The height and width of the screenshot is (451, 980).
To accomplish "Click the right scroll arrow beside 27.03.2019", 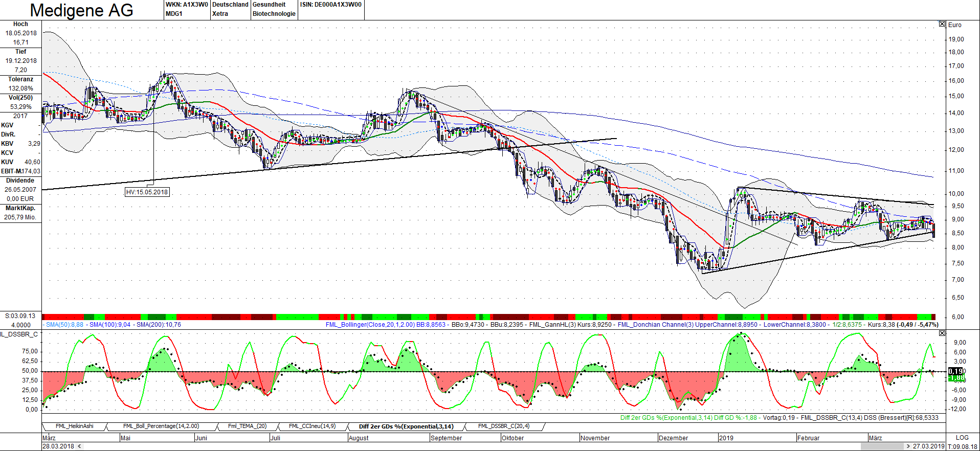I will tap(908, 446).
